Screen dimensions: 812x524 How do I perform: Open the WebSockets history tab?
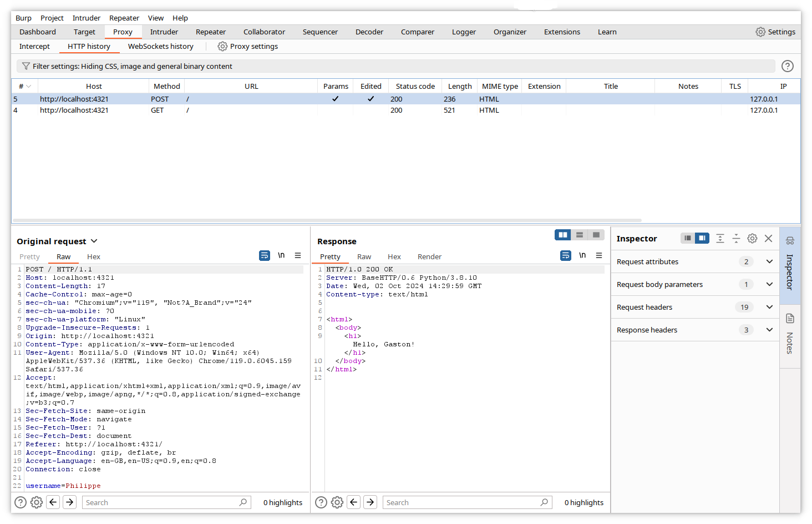[x=160, y=46]
